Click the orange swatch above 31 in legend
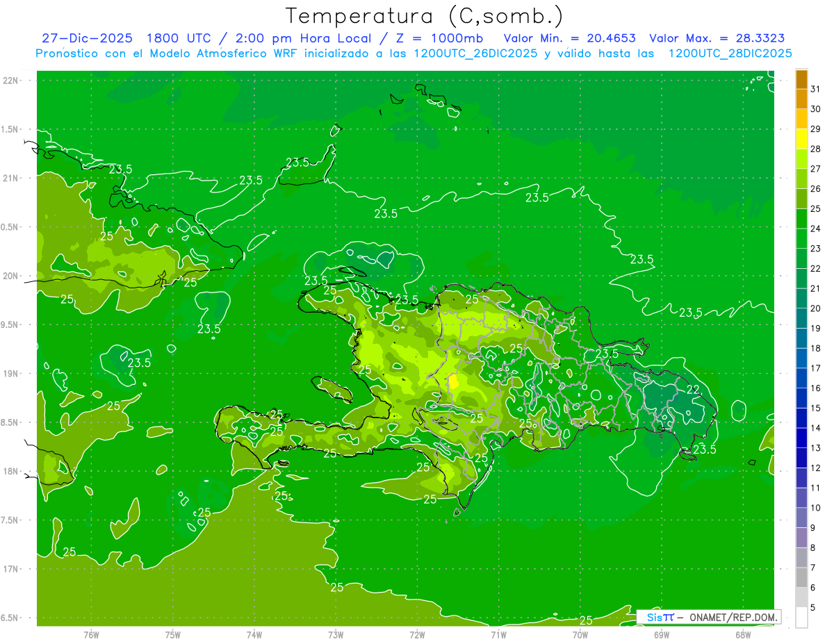The width and height of the screenshot is (834, 644). pyautogui.click(x=801, y=79)
